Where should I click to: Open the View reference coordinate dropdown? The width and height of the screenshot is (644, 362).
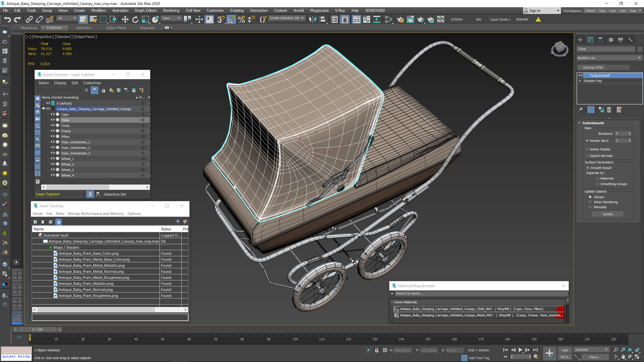coord(171,18)
